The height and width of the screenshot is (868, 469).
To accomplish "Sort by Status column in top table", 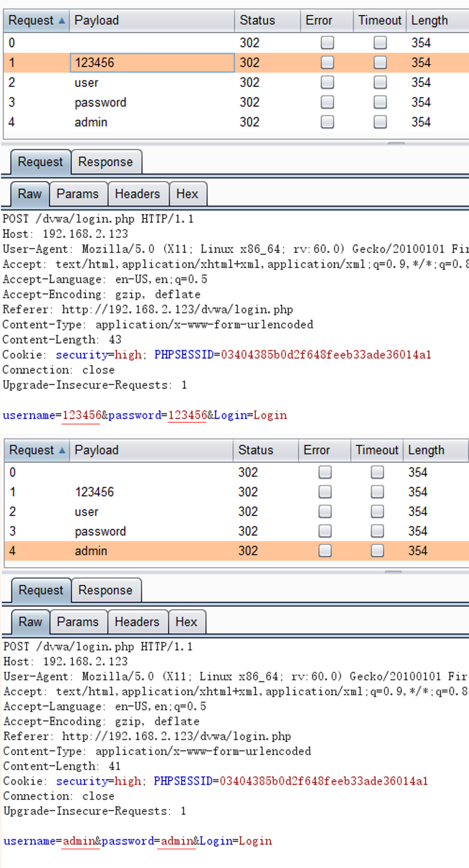I will click(x=266, y=21).
